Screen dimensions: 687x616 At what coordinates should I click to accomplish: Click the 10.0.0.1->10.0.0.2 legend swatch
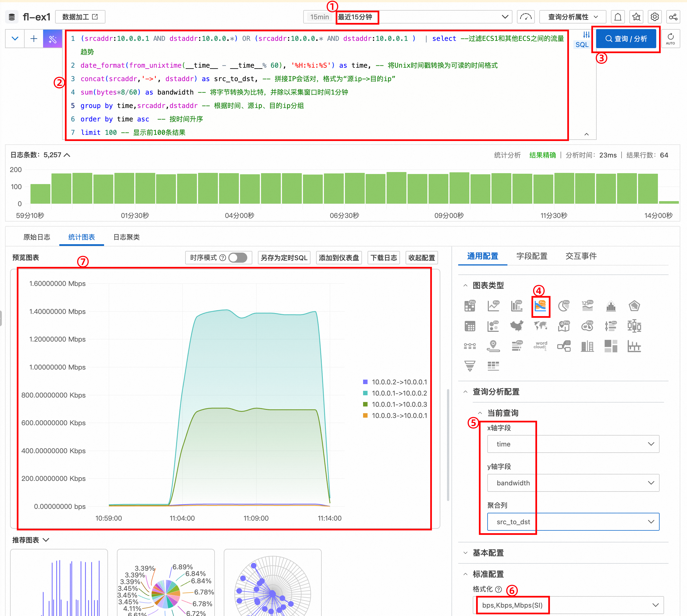click(x=366, y=393)
